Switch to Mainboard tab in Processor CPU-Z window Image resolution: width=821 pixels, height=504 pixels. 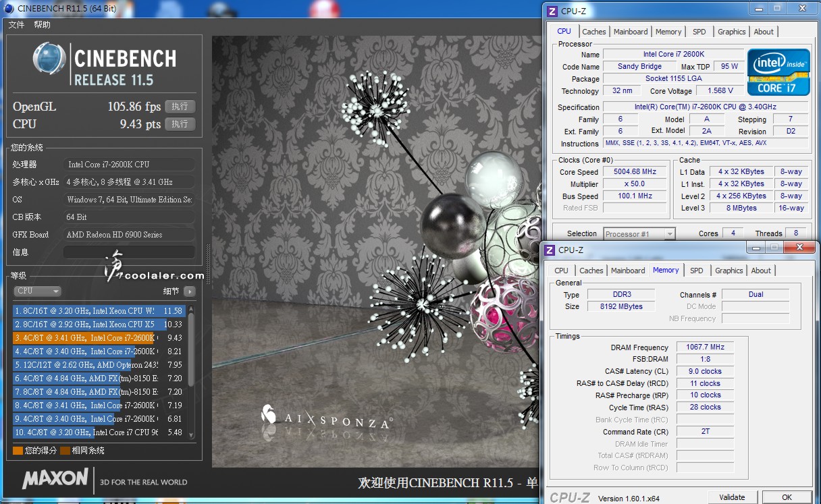click(631, 32)
